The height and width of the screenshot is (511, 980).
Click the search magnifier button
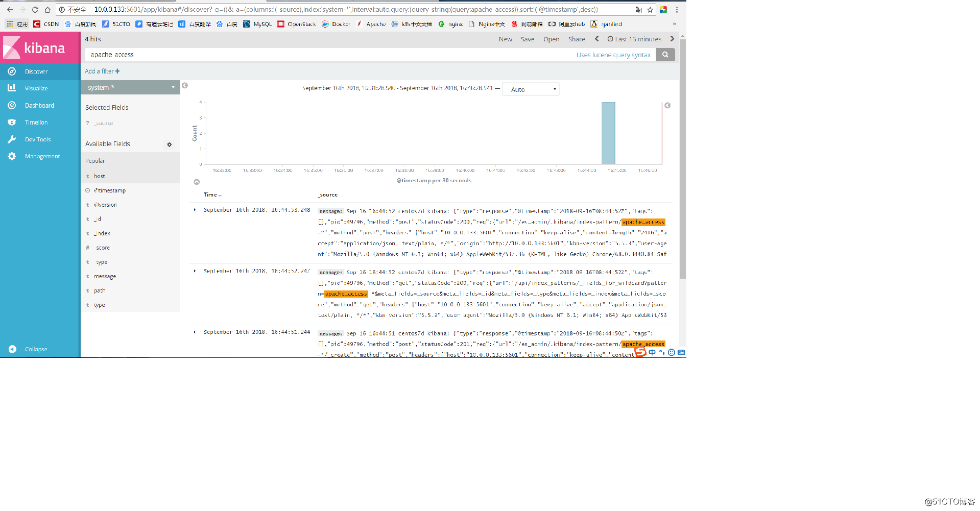[x=665, y=55]
